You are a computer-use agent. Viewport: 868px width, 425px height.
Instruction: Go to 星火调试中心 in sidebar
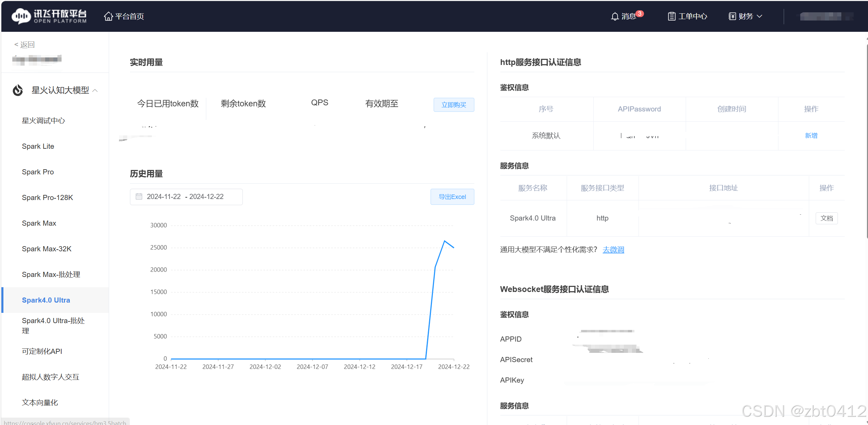coord(43,121)
